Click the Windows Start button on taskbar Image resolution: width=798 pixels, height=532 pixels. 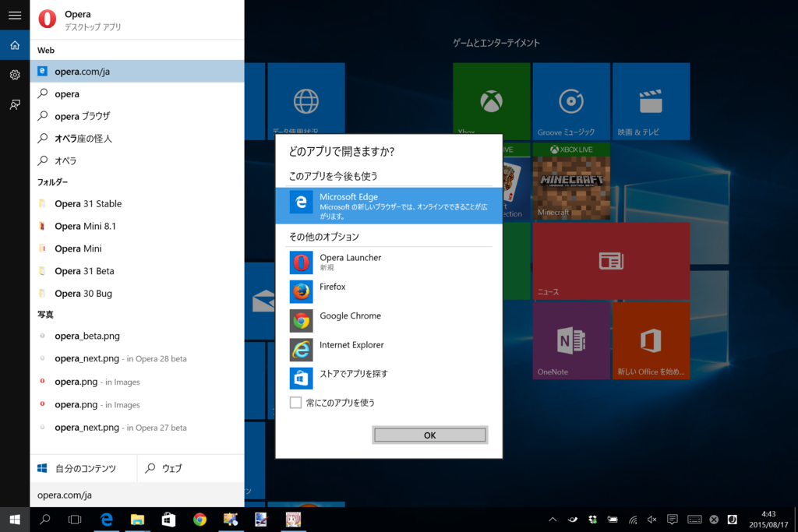click(x=15, y=520)
